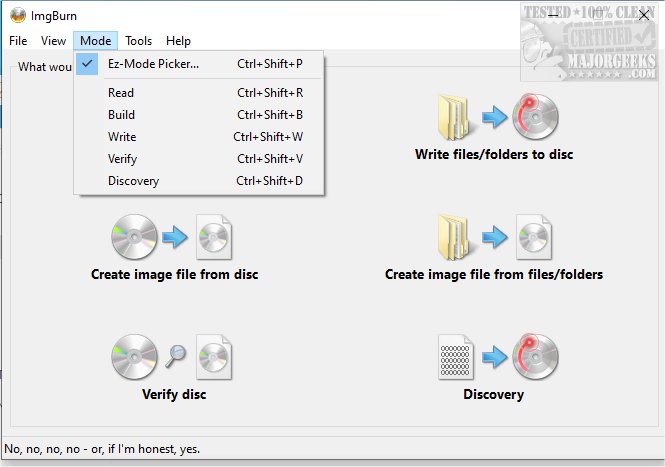
Task: Collapse the open Mode menu
Action: click(x=96, y=41)
